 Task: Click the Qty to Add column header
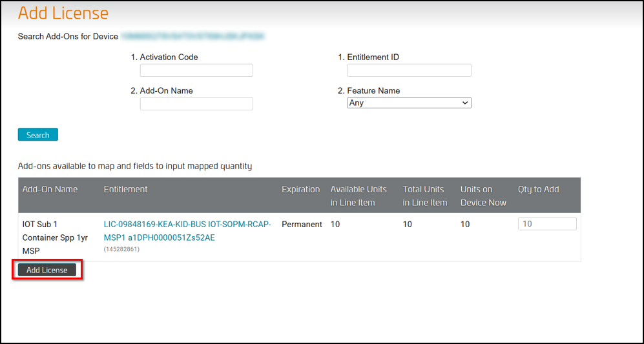(539, 189)
